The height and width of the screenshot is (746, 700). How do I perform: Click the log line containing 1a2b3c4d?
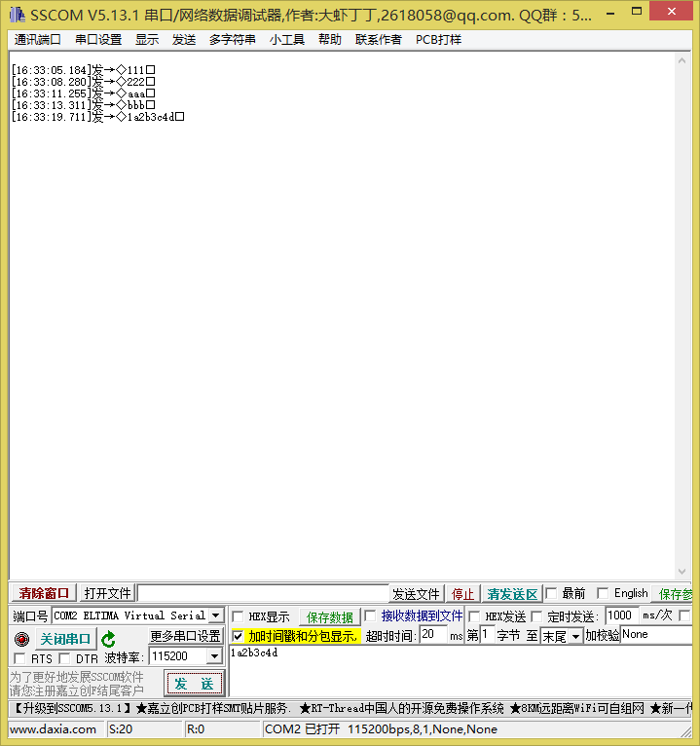[x=98, y=117]
